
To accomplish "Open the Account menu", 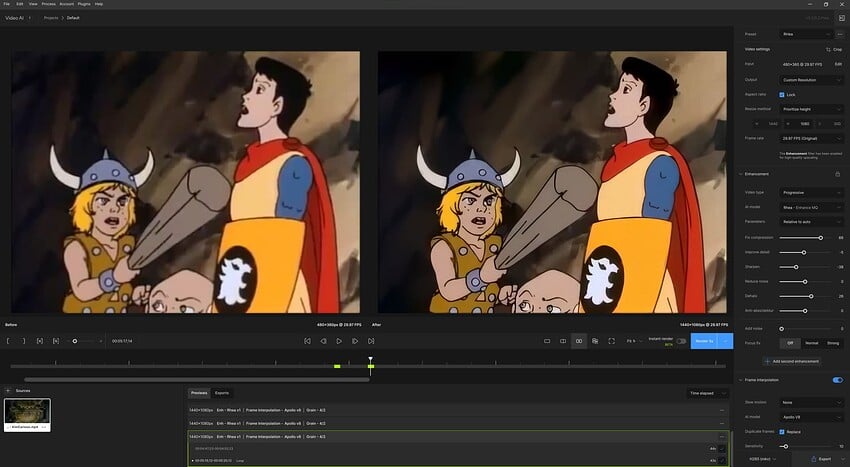I will [67, 4].
